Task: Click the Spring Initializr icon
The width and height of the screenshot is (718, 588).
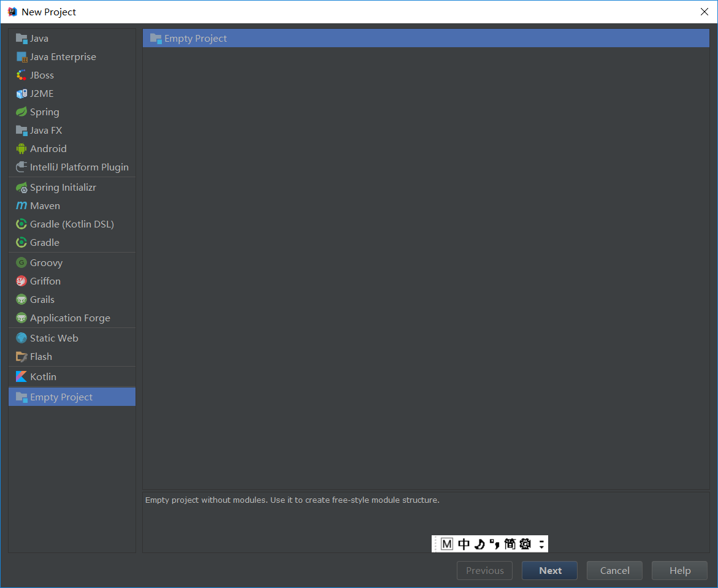Action: pos(21,187)
